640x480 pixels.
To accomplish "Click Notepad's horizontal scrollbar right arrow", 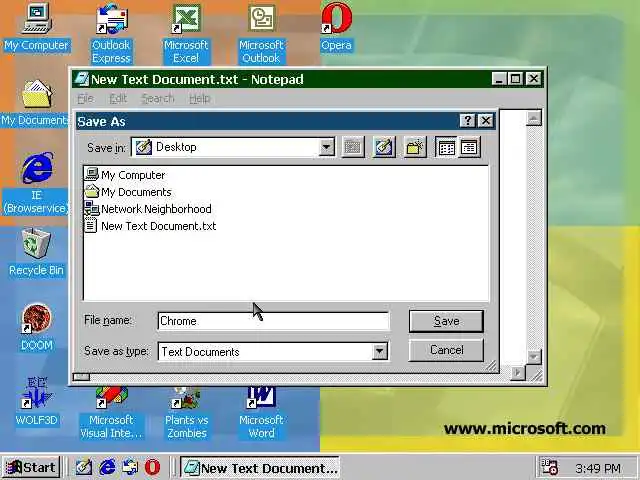I will (x=518, y=373).
